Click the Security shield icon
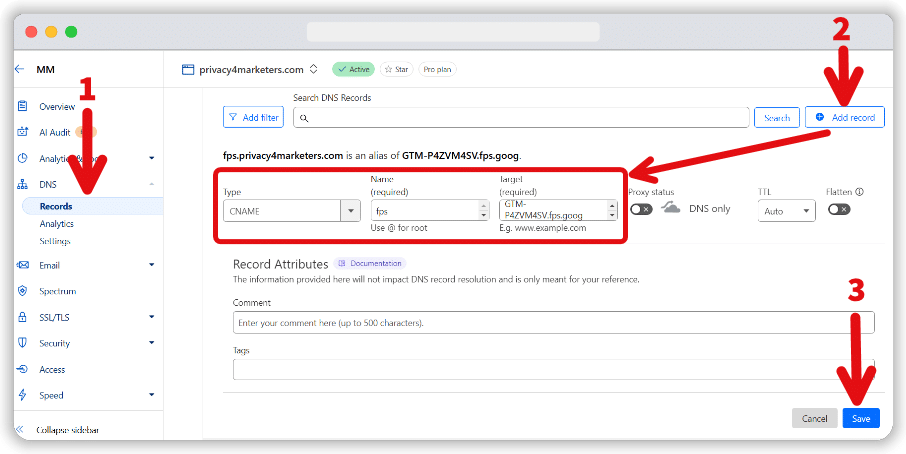The height and width of the screenshot is (454, 906). pyautogui.click(x=23, y=343)
